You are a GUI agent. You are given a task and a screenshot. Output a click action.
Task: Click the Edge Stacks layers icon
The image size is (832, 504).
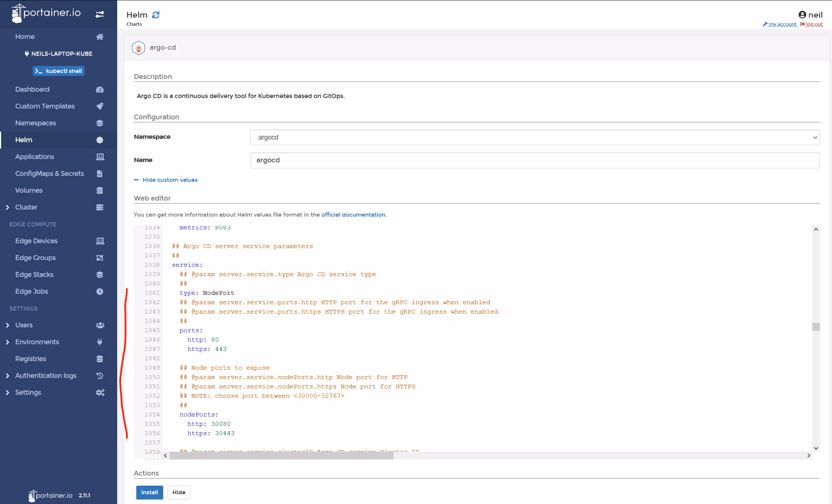100,275
